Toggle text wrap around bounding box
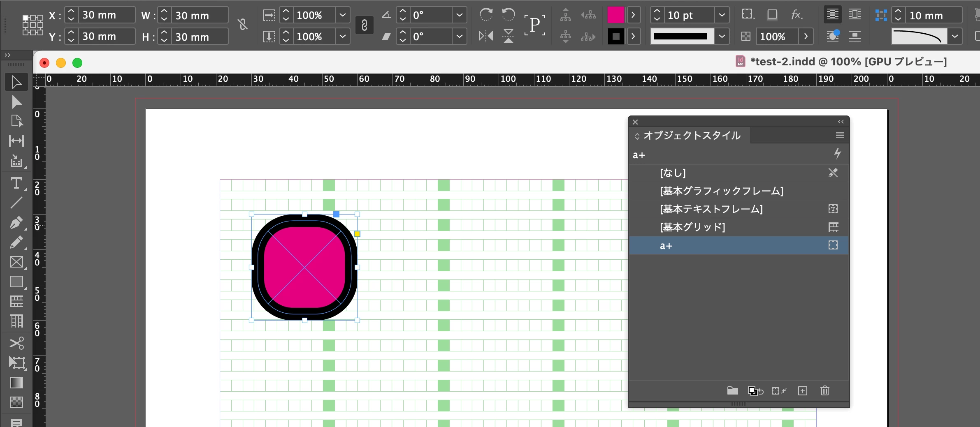Viewport: 980px width, 427px height. pos(855,15)
